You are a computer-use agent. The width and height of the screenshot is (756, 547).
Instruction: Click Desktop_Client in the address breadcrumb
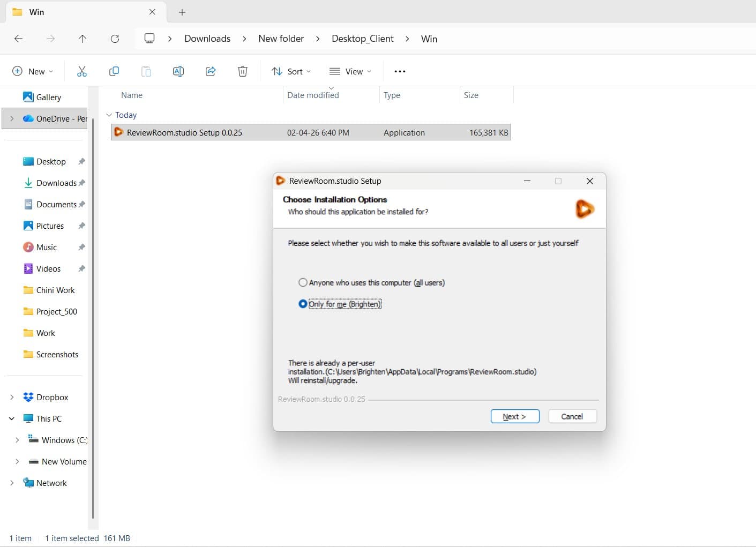click(x=363, y=39)
